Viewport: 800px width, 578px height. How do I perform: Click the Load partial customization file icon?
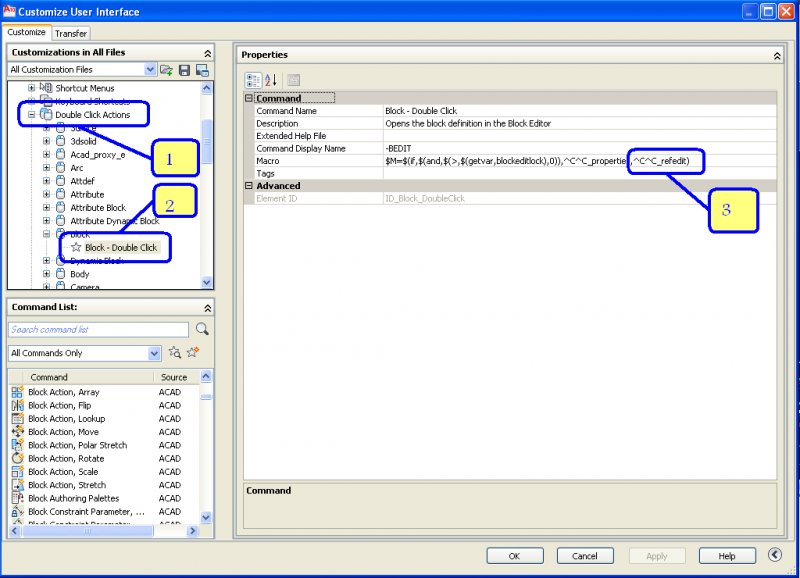[x=166, y=70]
